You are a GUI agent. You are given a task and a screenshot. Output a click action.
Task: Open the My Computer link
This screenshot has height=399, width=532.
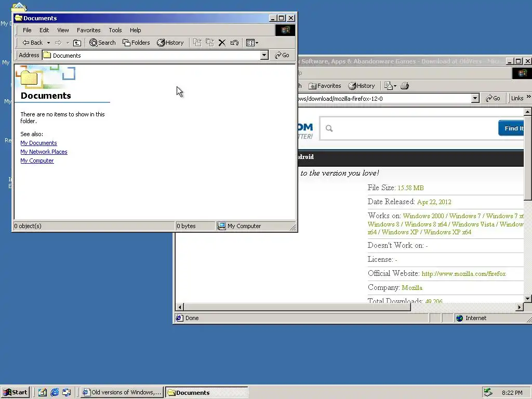37,161
